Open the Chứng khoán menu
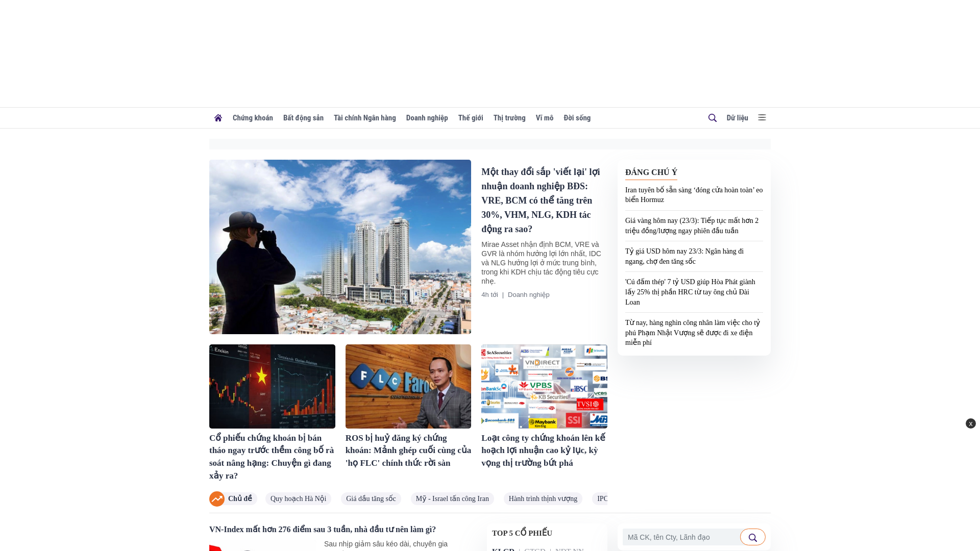 click(253, 118)
